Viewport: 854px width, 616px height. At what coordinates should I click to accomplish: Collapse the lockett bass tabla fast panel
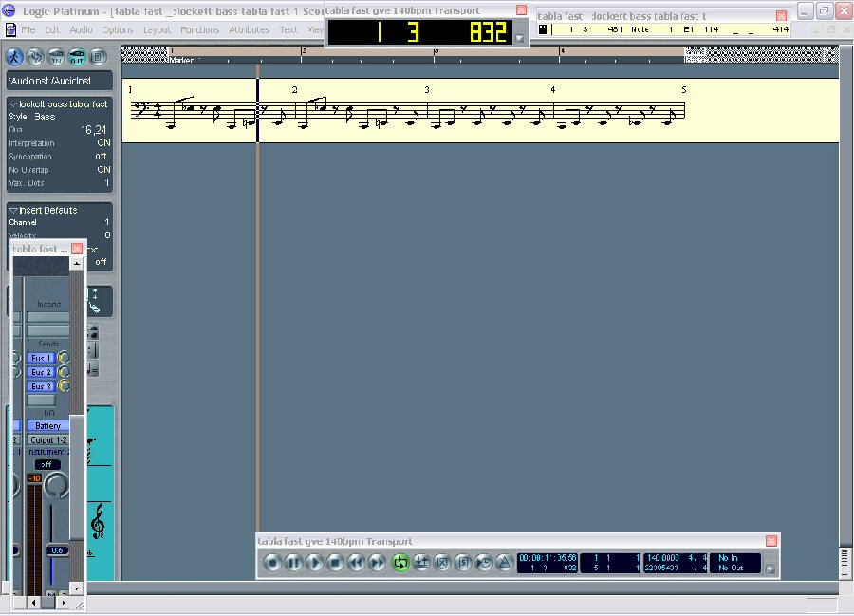tap(13, 104)
